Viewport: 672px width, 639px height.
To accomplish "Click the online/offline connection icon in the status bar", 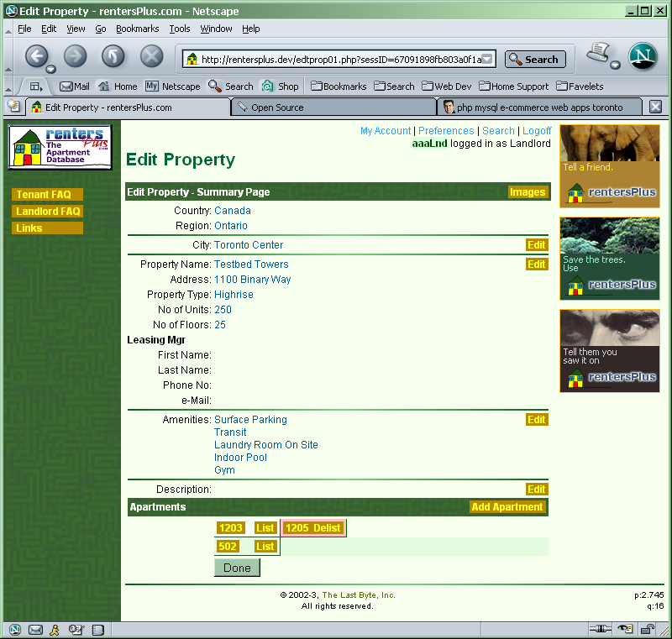I will 598,629.
